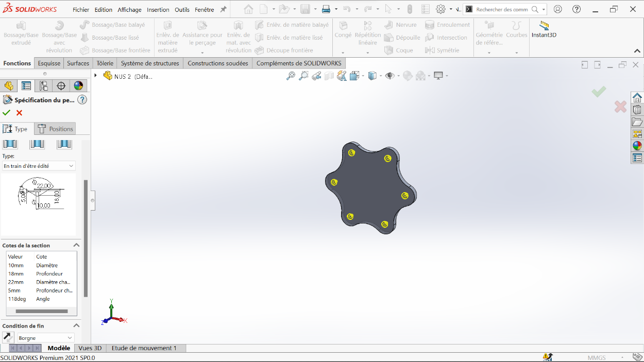Viewport: 644px width, 362px height.
Task: Open the hole Type dropdown
Action: tap(39, 166)
